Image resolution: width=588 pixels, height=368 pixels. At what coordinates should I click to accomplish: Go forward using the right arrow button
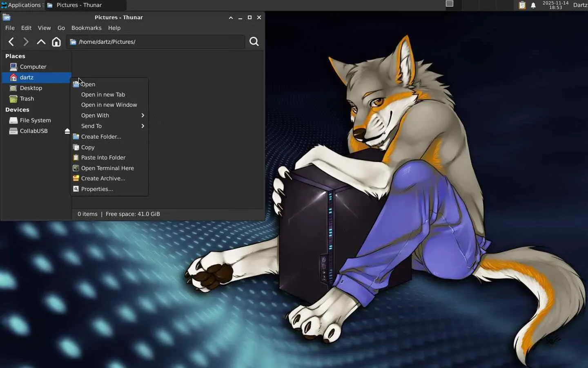point(26,42)
